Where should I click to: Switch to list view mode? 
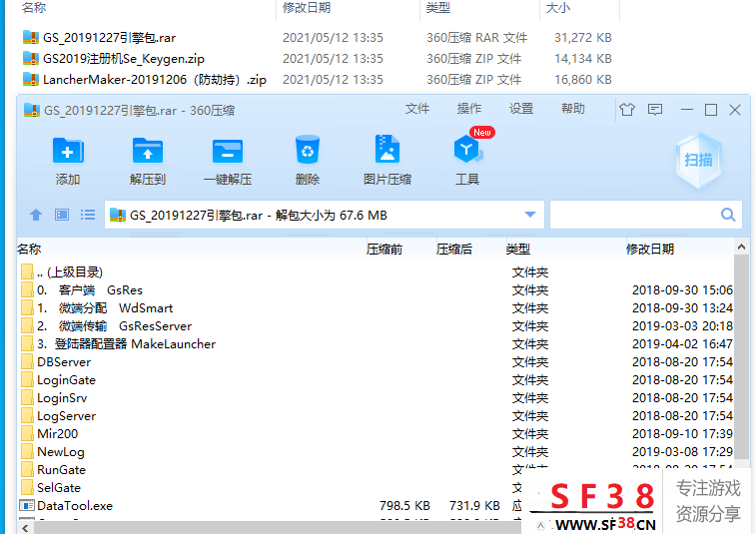88,215
